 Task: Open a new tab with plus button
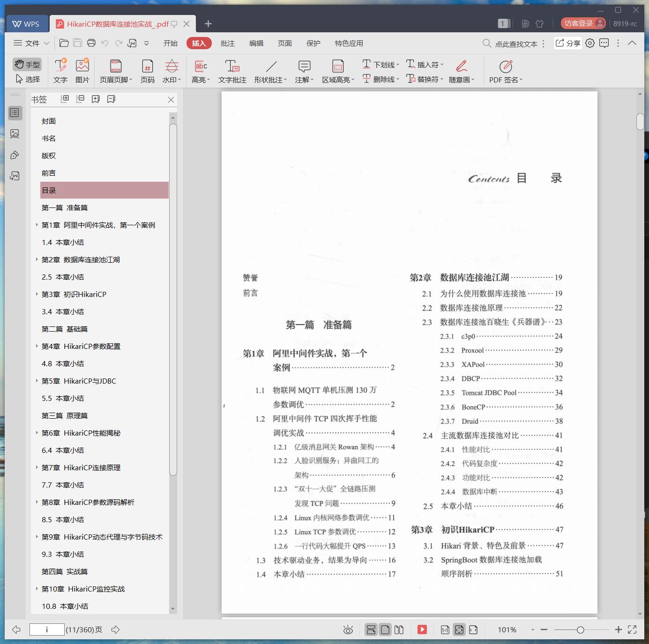209,23
